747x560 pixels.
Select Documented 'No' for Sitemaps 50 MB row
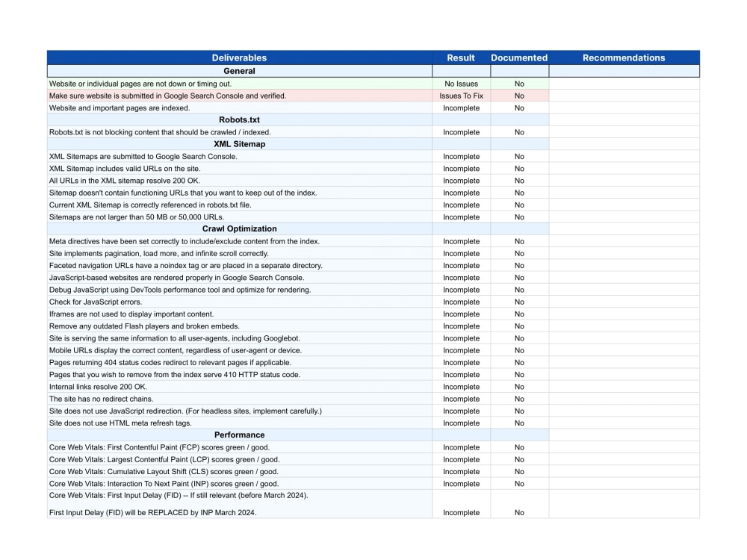tap(519, 217)
